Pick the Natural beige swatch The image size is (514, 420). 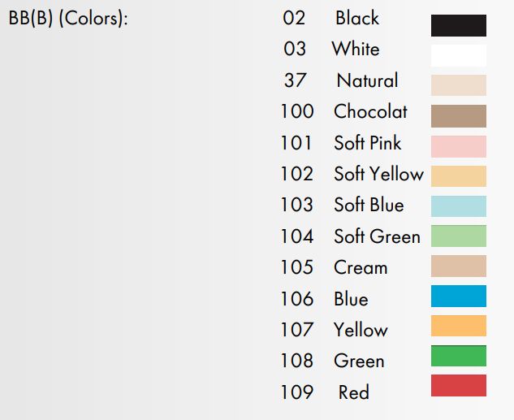[458, 85]
